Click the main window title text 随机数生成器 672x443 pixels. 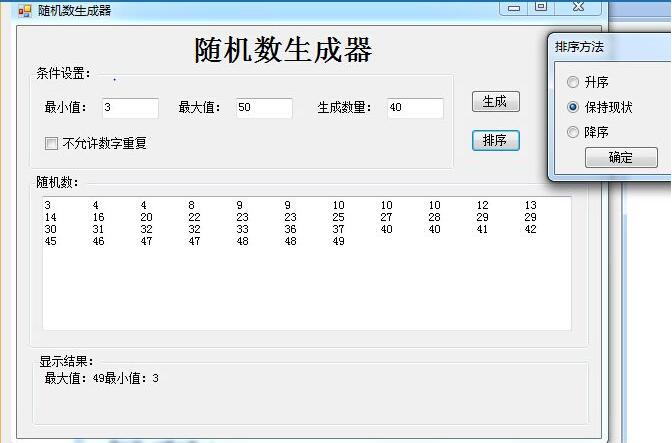tap(74, 10)
